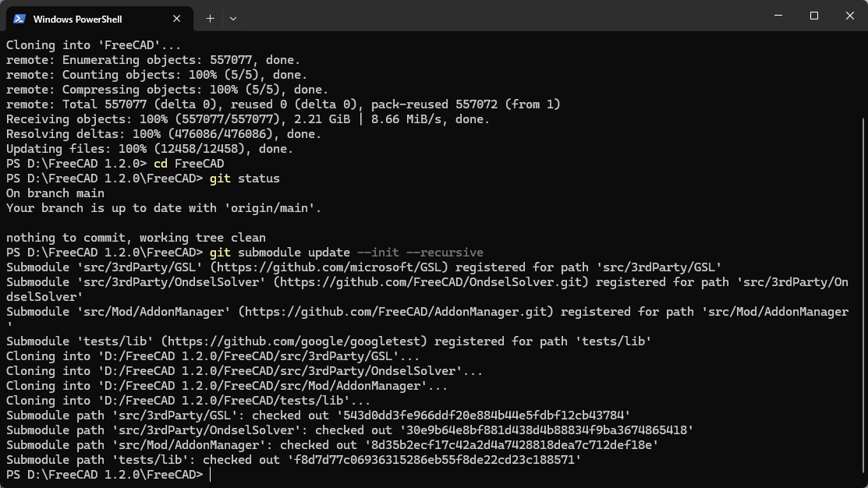Image resolution: width=868 pixels, height=488 pixels.
Task: Click the 'cd FreeCAD' command
Action: tap(189, 164)
